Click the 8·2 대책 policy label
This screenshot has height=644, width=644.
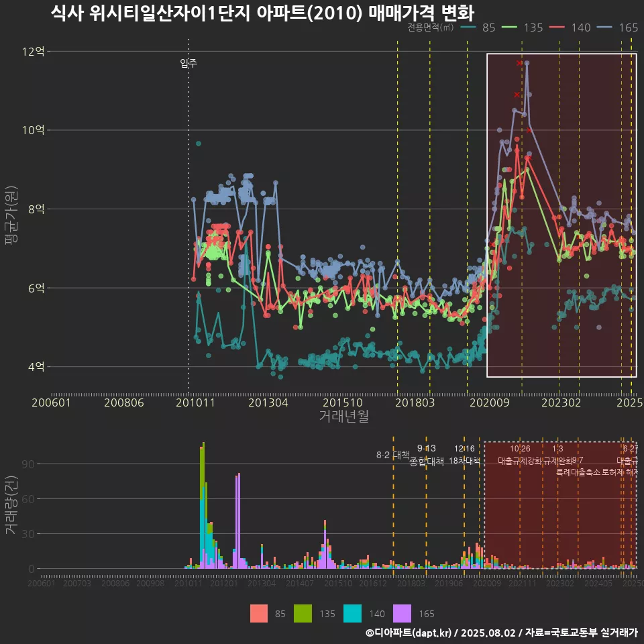pyautogui.click(x=393, y=455)
